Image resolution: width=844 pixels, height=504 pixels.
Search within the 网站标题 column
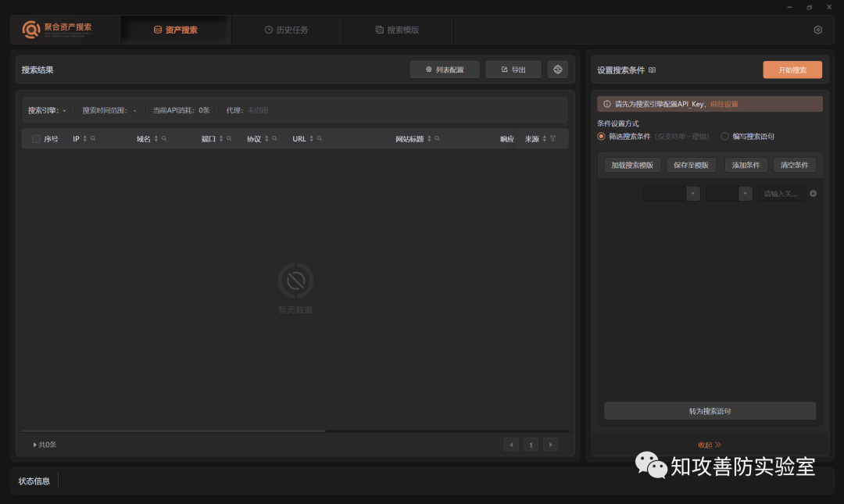437,139
